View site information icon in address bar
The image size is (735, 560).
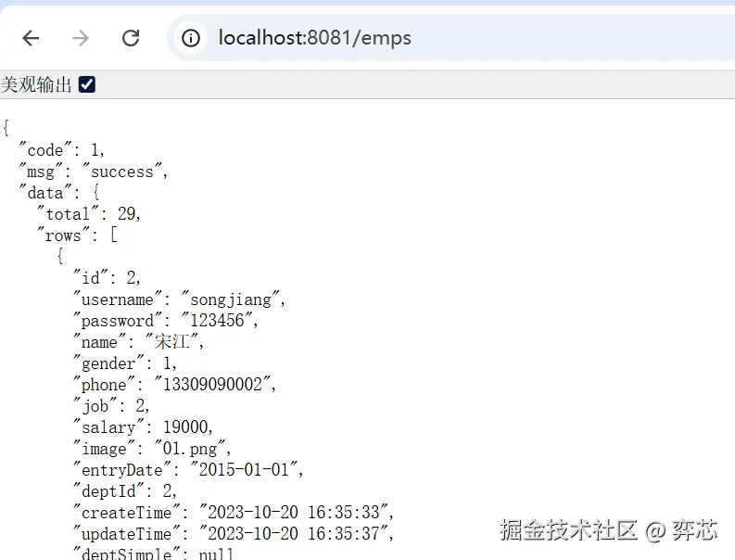pyautogui.click(x=191, y=38)
